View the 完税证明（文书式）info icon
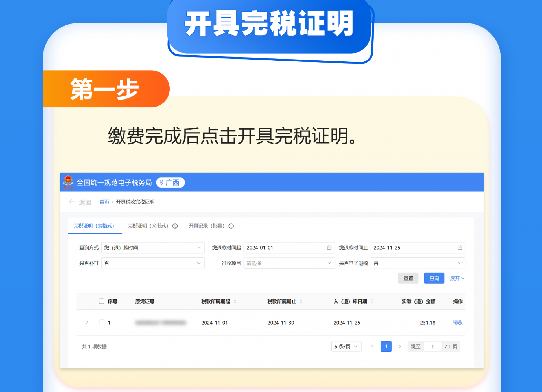 [x=175, y=226]
